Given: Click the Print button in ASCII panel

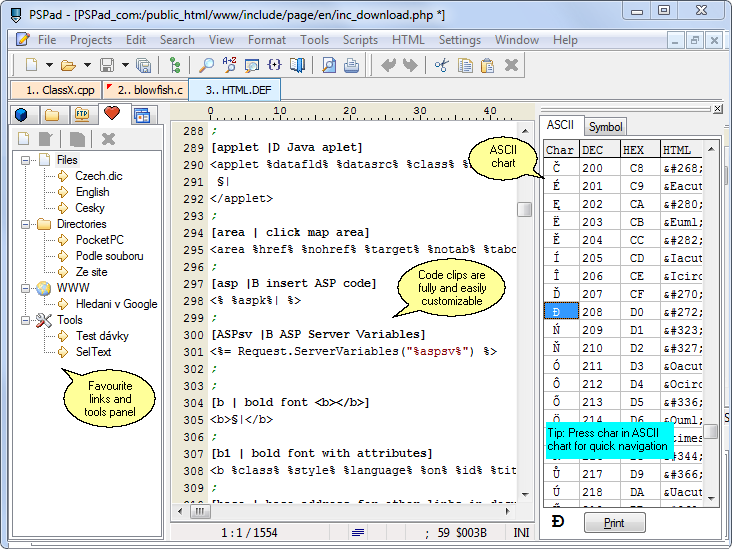Looking at the screenshot, I should coord(614,523).
